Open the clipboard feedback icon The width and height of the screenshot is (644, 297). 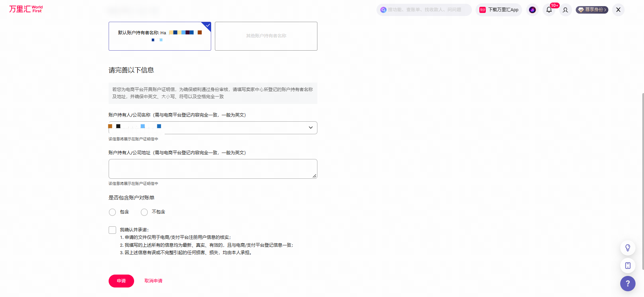click(x=628, y=265)
